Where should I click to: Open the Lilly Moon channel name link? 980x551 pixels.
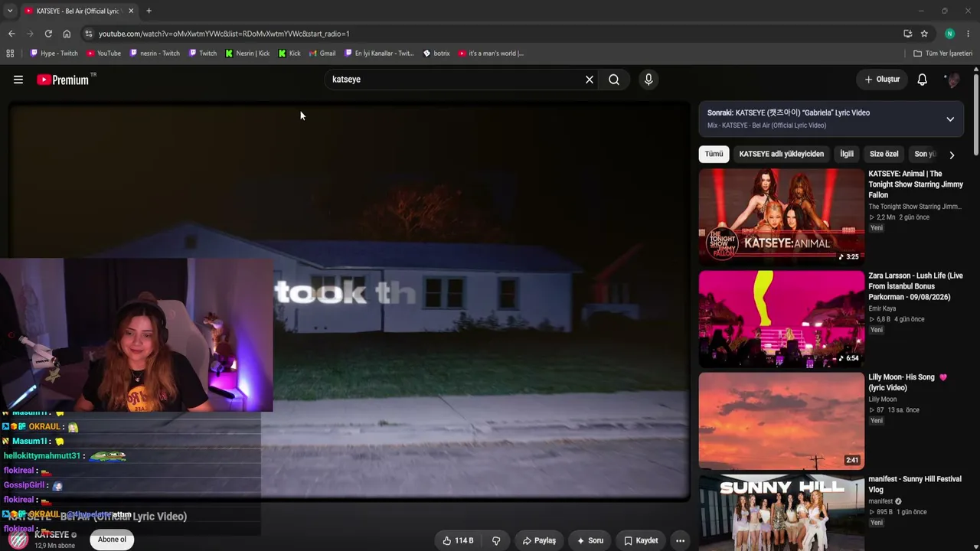click(883, 399)
